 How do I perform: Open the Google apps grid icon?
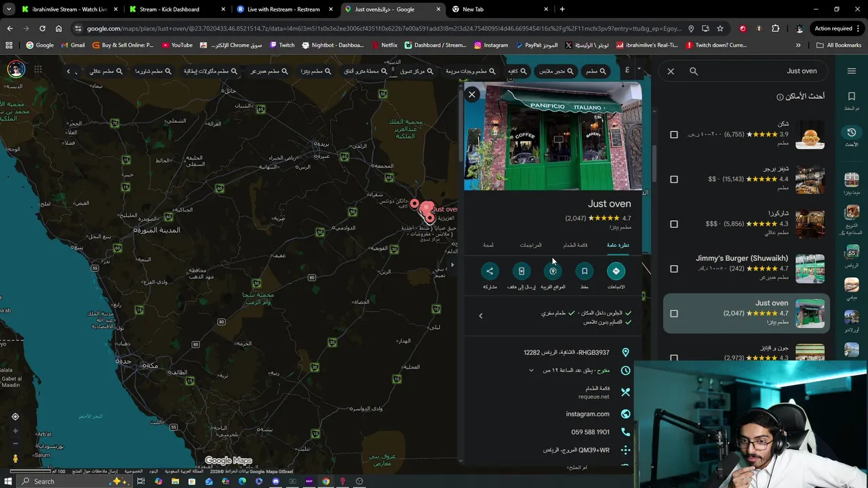click(38, 70)
